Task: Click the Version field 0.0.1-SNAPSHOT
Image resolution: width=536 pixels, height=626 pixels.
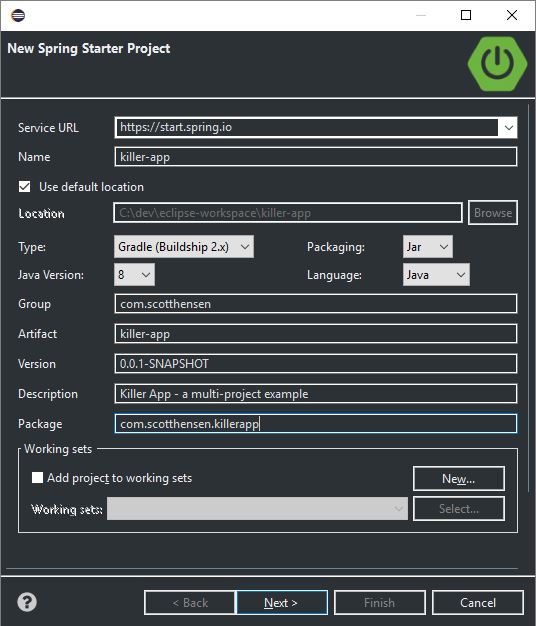Action: (316, 364)
